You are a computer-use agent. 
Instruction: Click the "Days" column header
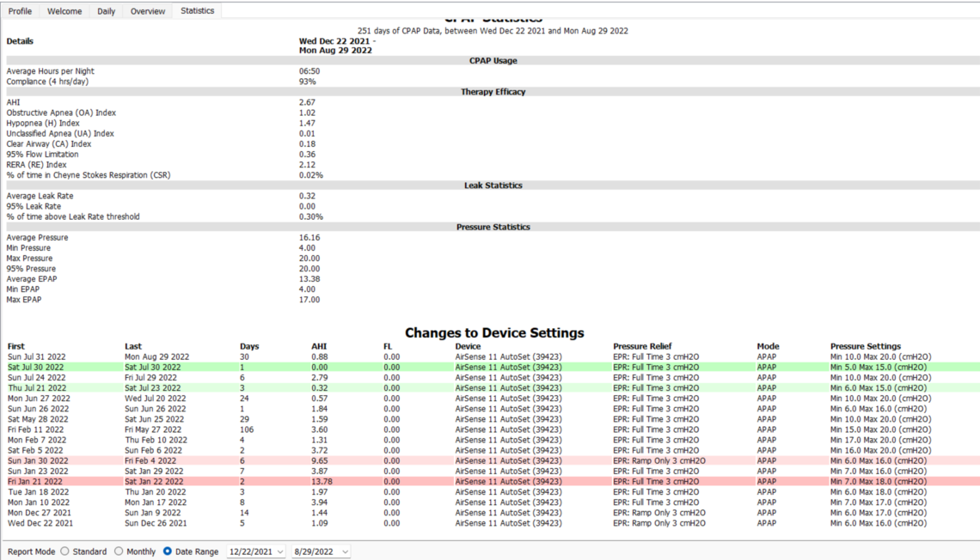(249, 346)
